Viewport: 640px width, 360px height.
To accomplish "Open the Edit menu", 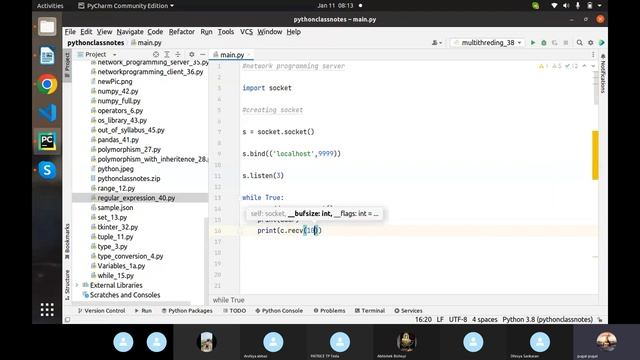I will click(x=86, y=32).
